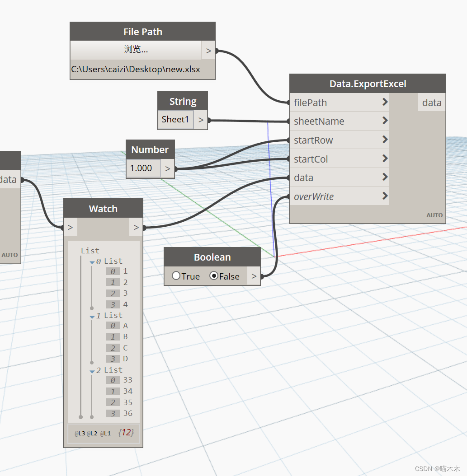This screenshot has width=467, height=476.
Task: Collapse the 1 List tree in Watch
Action: click(x=92, y=317)
